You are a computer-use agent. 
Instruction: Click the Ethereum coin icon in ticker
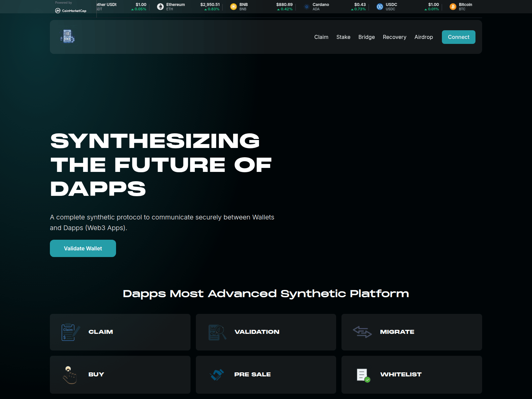[160, 7]
